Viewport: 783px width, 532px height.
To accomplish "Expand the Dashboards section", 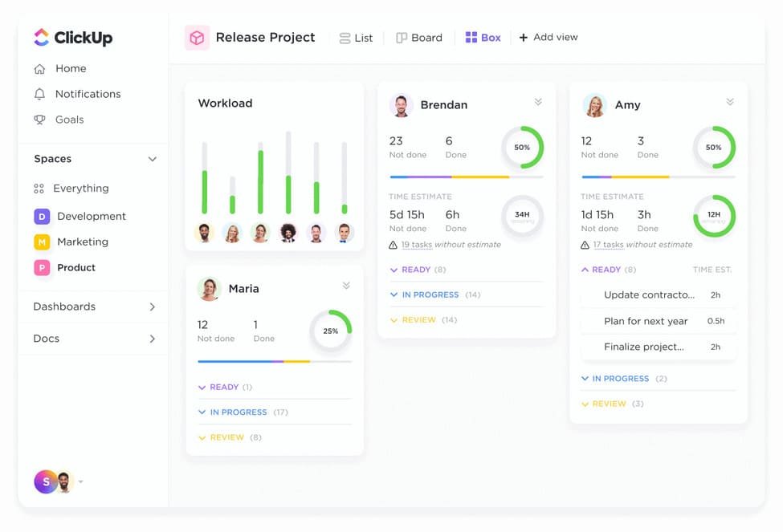I will pos(153,307).
